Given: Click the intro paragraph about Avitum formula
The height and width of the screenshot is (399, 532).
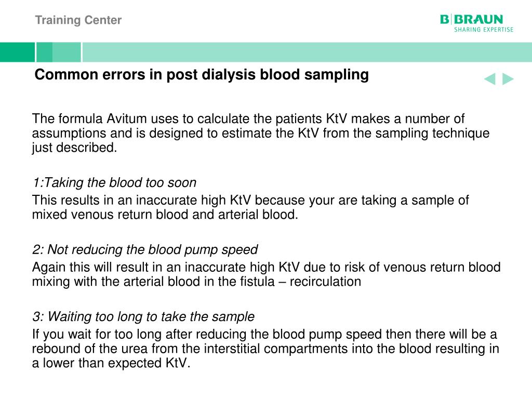Looking at the screenshot, I should [x=261, y=134].
